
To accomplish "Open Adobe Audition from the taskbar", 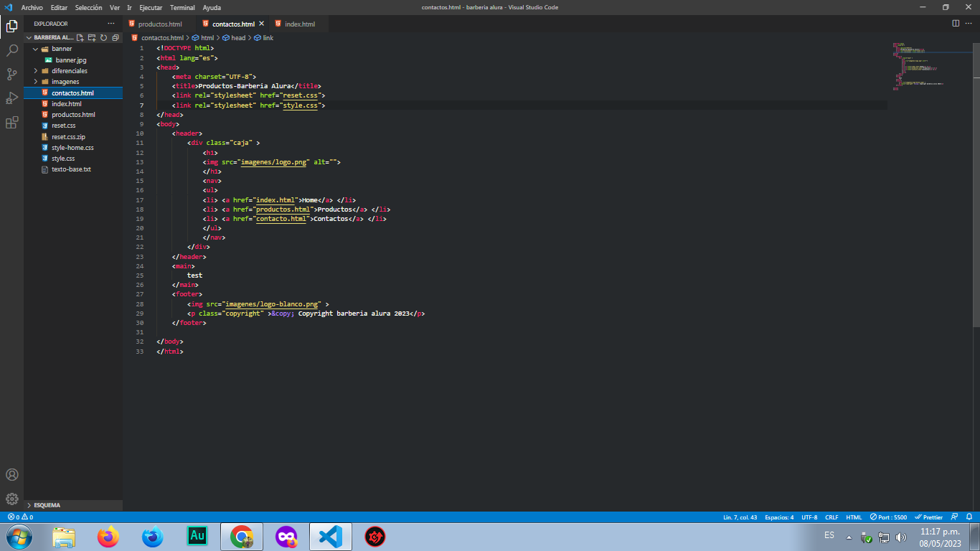I will pos(197,536).
